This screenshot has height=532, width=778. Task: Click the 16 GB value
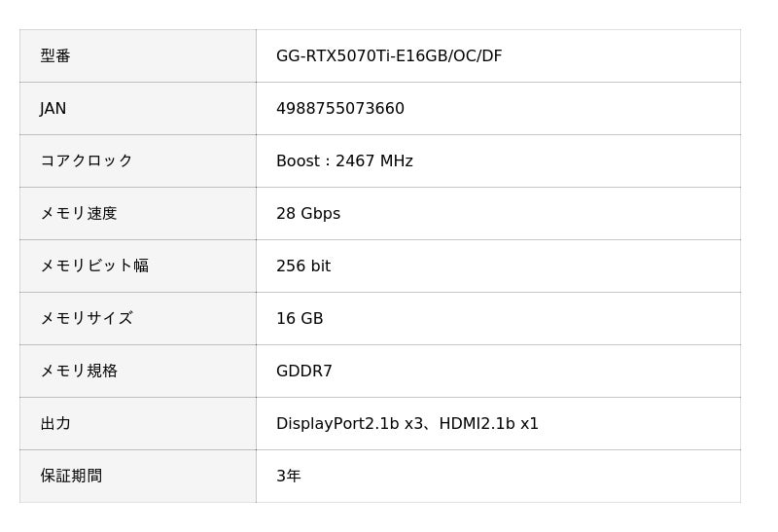tap(300, 319)
